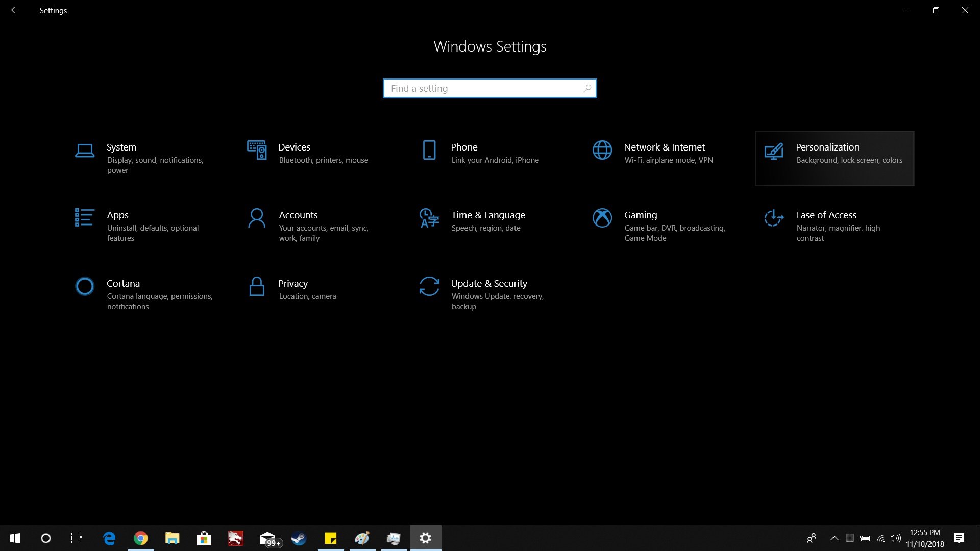Open the Accounts person icon
980x551 pixels.
[257, 218]
